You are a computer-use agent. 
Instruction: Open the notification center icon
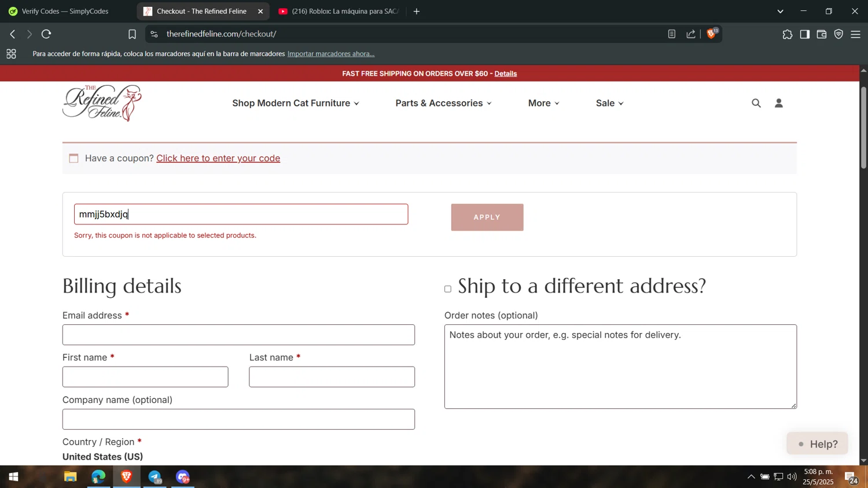click(x=851, y=478)
